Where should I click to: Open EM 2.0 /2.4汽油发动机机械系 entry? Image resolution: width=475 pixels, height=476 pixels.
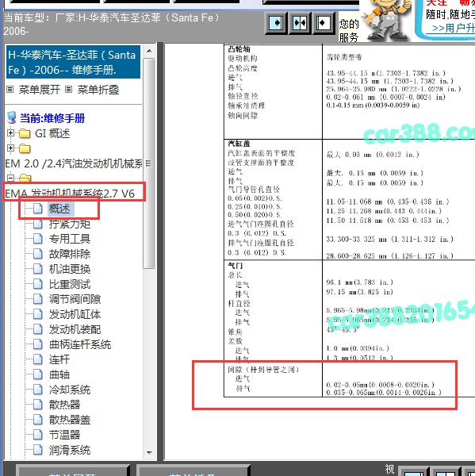74,163
